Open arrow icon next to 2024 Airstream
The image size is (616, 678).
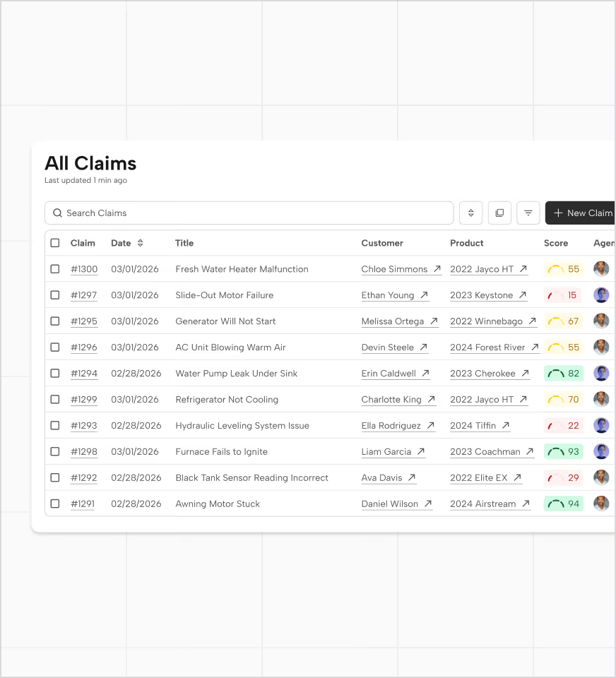coord(526,504)
